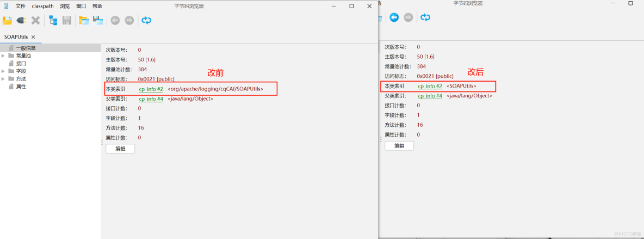Expand the 方法 tree node arrow

[x=3, y=78]
